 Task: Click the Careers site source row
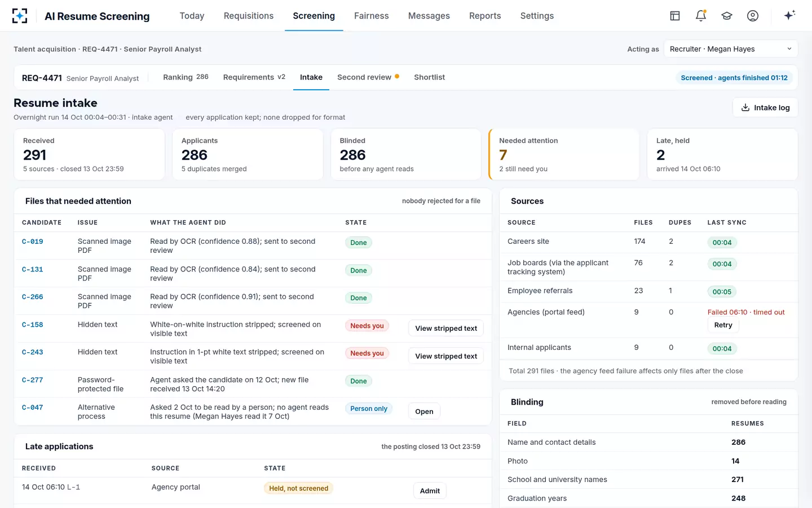click(x=648, y=242)
